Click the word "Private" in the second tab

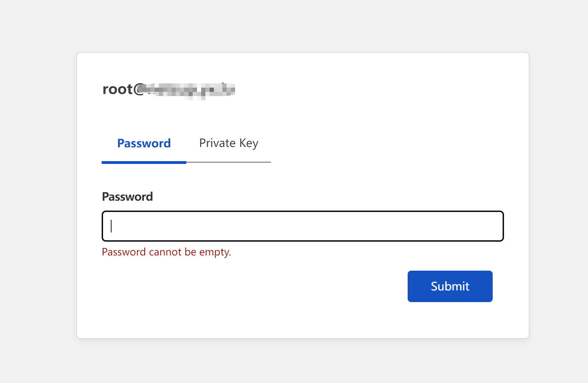pyautogui.click(x=217, y=143)
